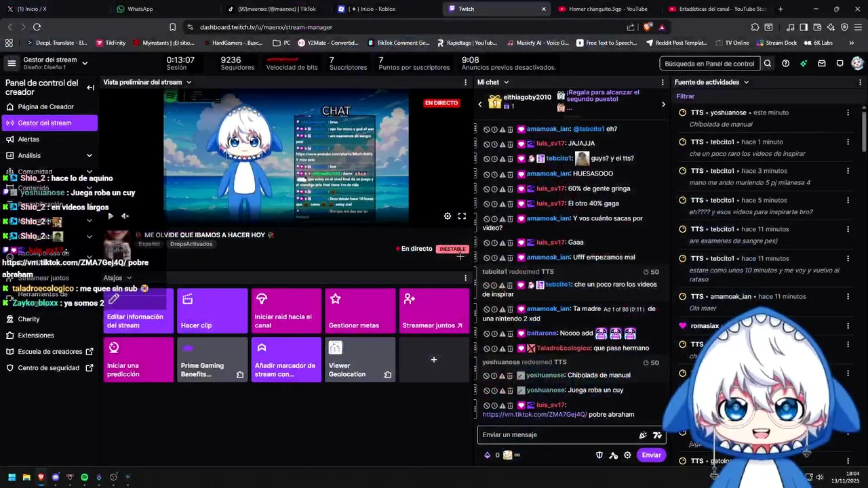Viewport: 868px width, 488px height.
Task: Click Filtrar in the activity feed
Action: point(685,96)
